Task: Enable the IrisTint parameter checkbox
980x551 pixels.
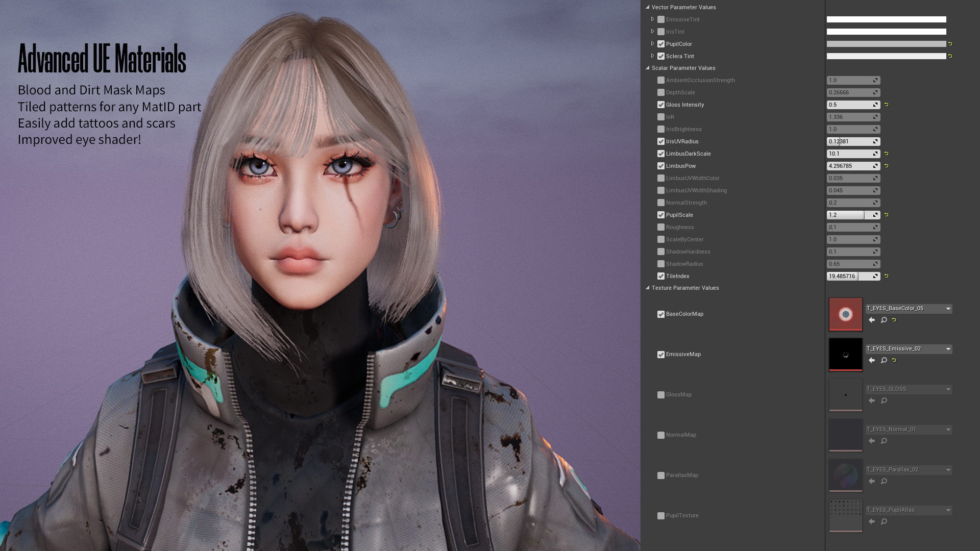Action: (x=661, y=32)
